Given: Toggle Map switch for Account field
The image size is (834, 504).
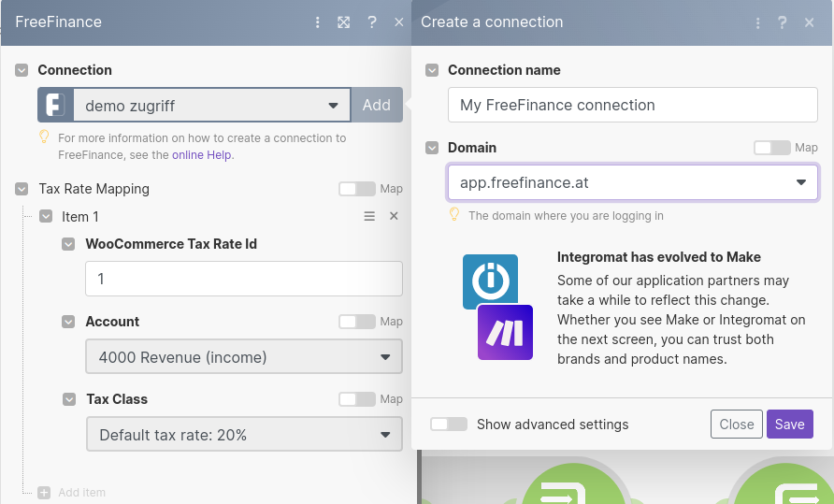Looking at the screenshot, I should (x=356, y=322).
